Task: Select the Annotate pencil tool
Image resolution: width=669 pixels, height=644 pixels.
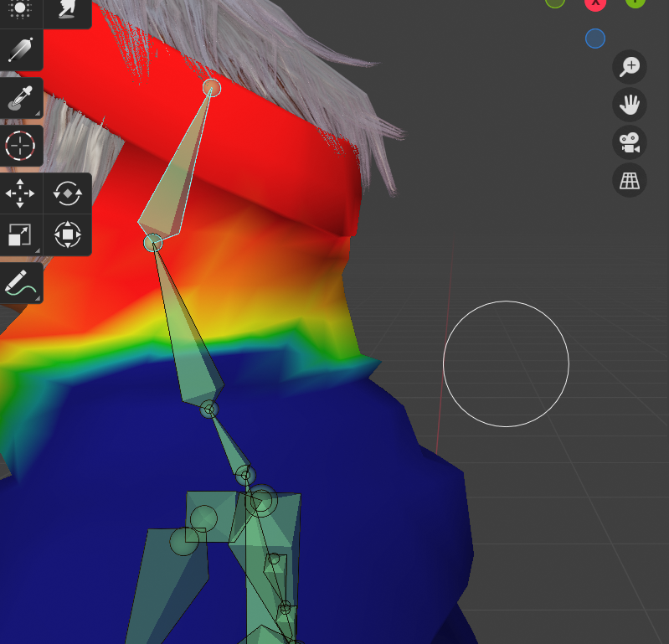Action: coord(20,283)
